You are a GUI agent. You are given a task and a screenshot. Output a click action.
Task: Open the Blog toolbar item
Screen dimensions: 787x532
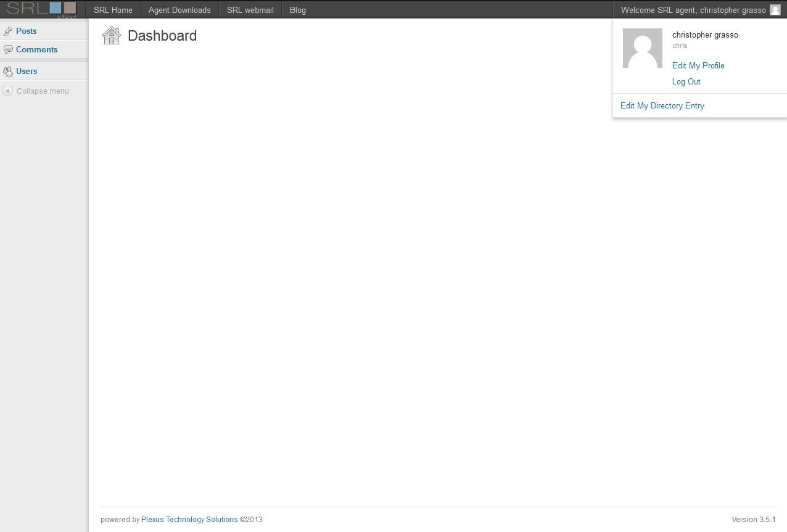(297, 10)
